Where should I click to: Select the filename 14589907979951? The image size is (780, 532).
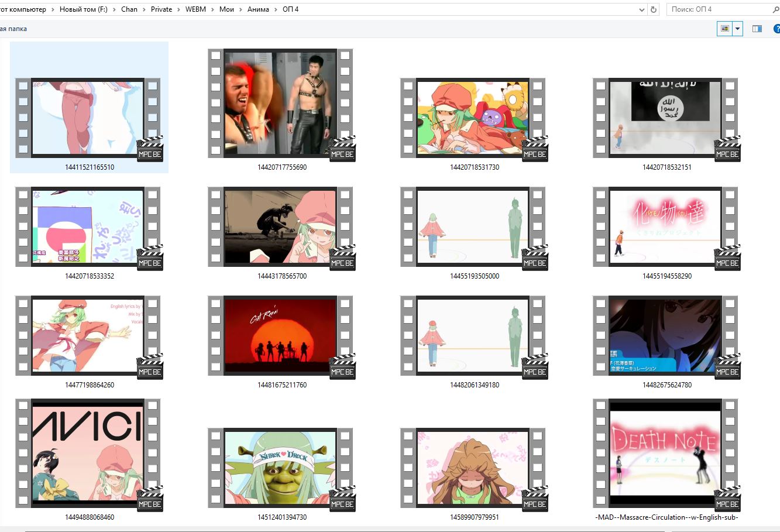(x=475, y=517)
